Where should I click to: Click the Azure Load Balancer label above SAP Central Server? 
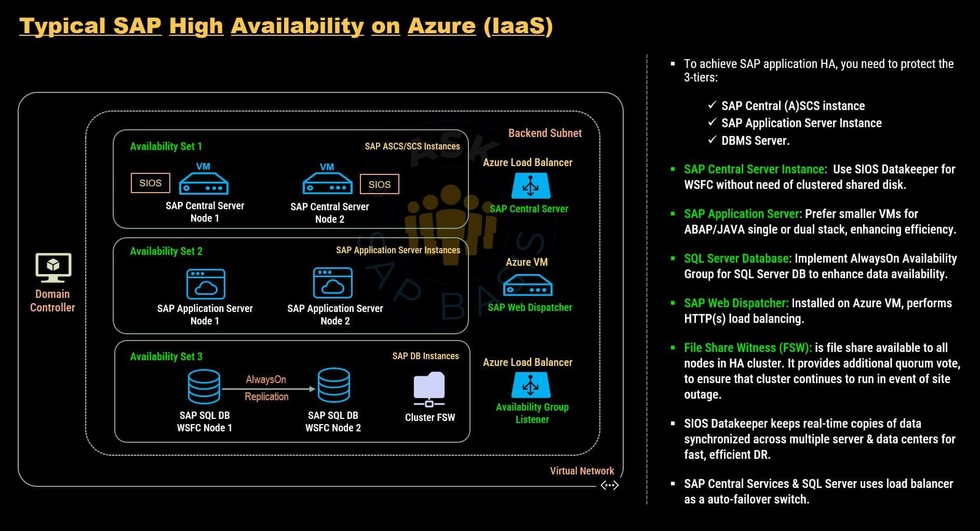point(528,162)
